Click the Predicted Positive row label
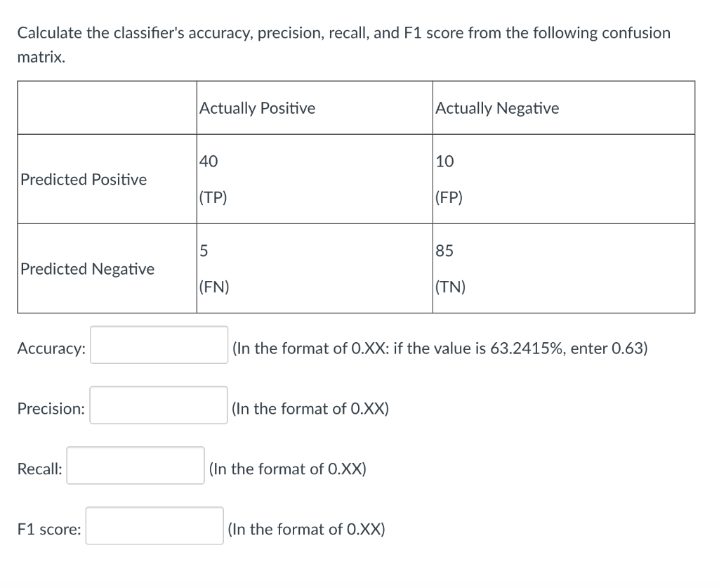The image size is (719, 588). click(x=82, y=179)
